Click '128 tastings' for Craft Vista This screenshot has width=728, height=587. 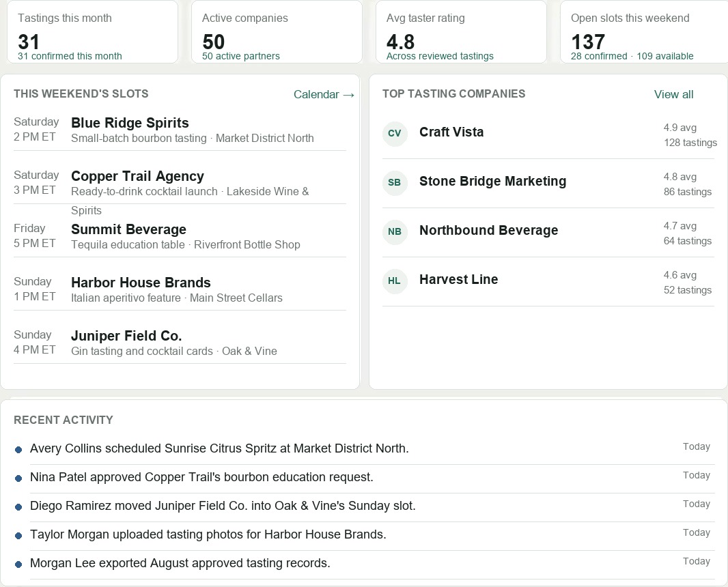click(690, 143)
